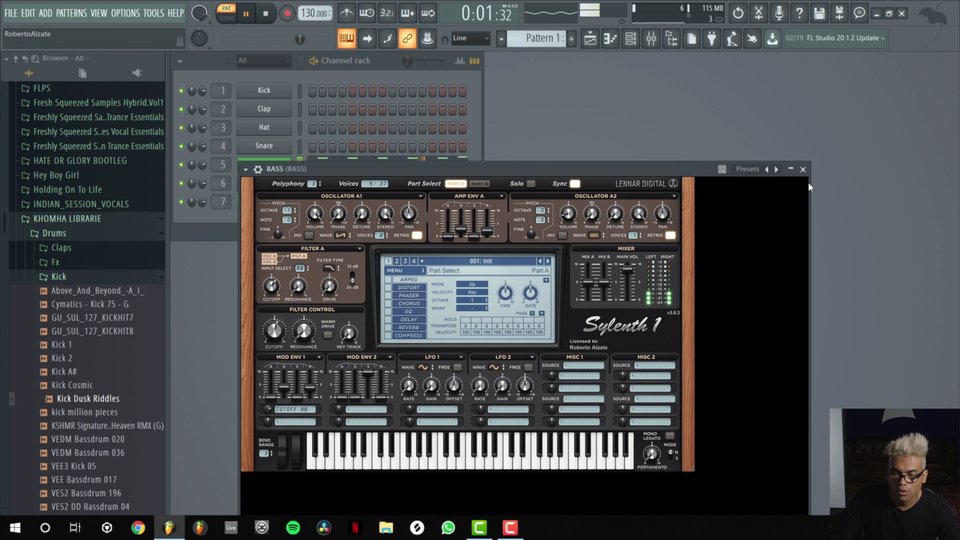
Task: Stop playback
Action: (266, 13)
